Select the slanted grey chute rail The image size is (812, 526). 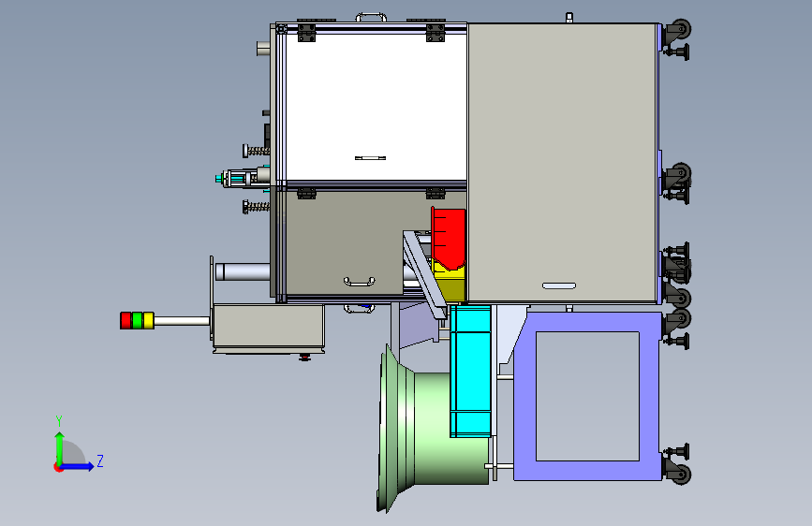[x=424, y=274]
